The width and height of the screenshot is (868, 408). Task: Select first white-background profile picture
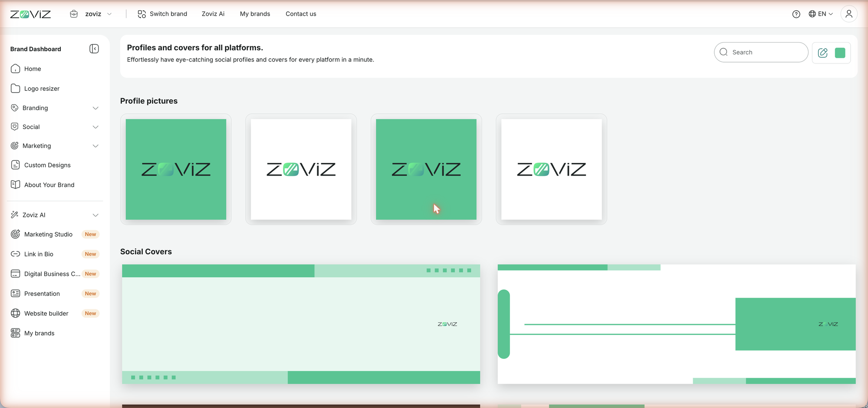click(301, 169)
